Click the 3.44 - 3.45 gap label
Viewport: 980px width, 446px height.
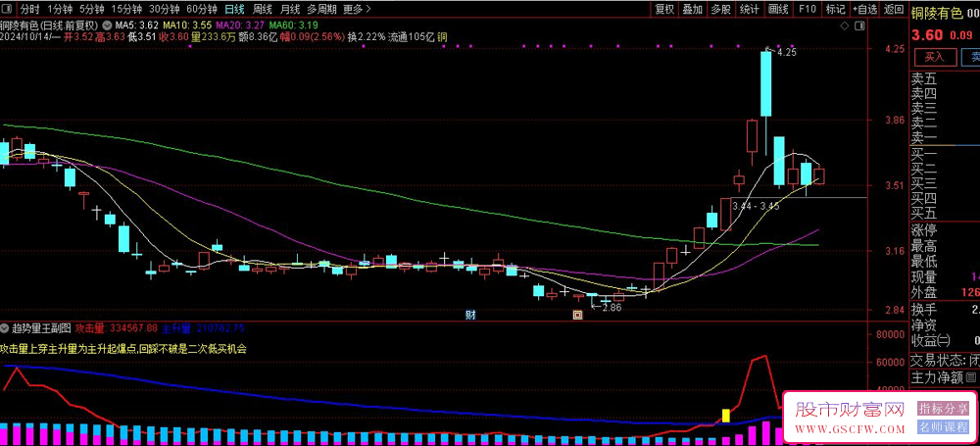click(x=756, y=206)
